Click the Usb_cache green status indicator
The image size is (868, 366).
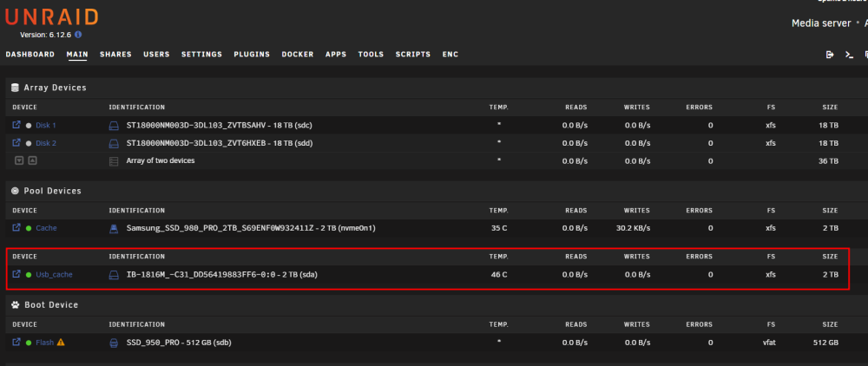(29, 274)
